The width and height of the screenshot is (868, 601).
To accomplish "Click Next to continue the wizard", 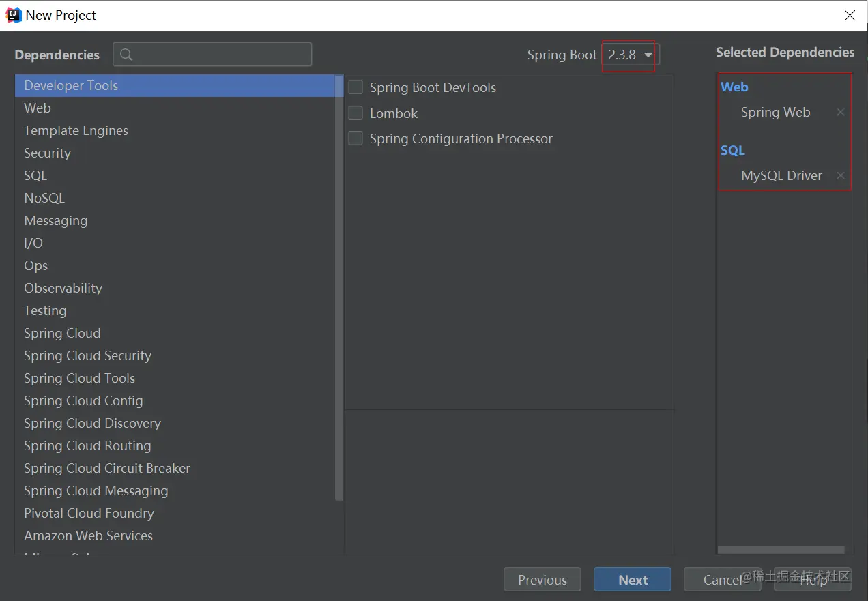I will [x=633, y=580].
